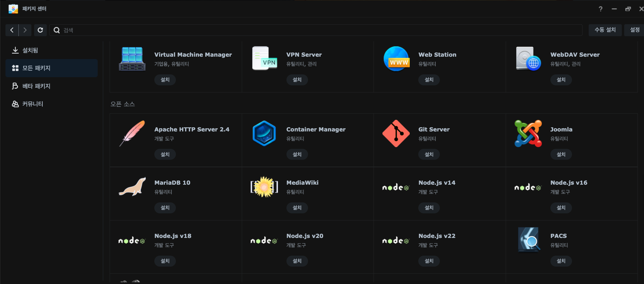The image size is (644, 284).
Task: Click the VPN Server icon
Action: [x=264, y=58]
